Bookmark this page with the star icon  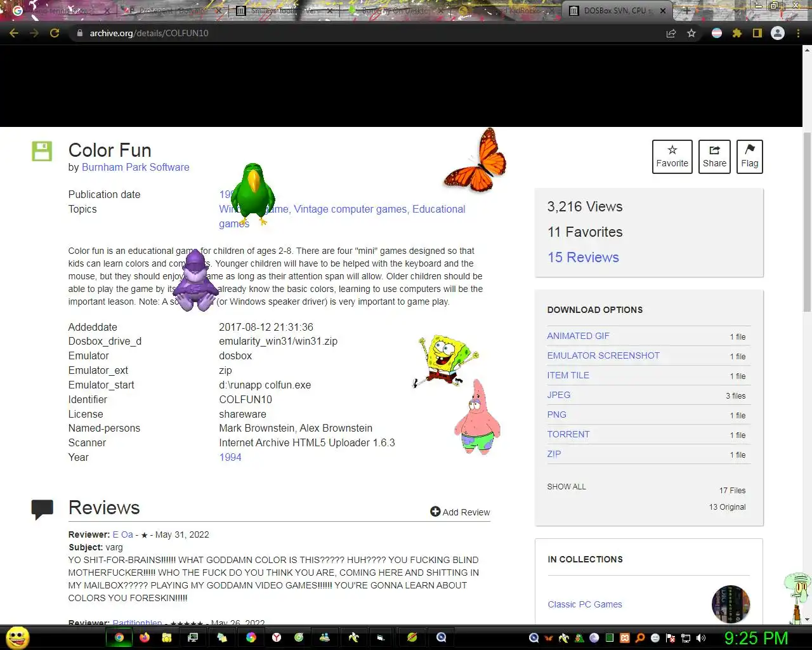[x=691, y=33]
